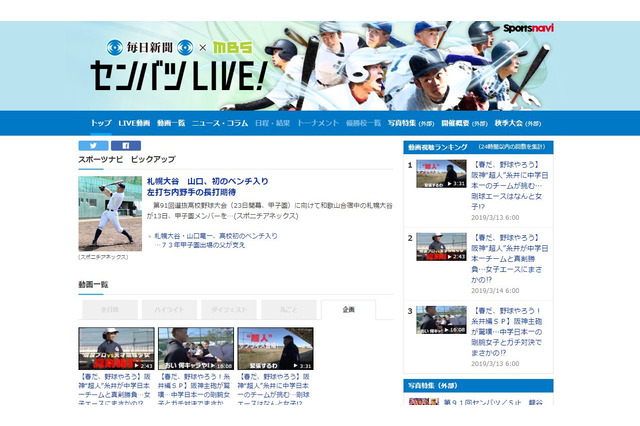Click the 2019/3/14 6:00 date text
The width and height of the screenshot is (640, 426).
495,291
